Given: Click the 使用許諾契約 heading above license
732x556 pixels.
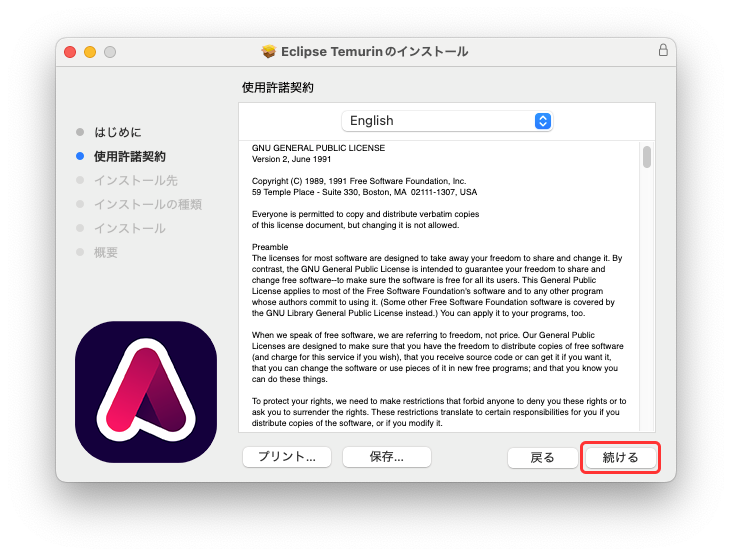Looking at the screenshot, I should [x=278, y=87].
